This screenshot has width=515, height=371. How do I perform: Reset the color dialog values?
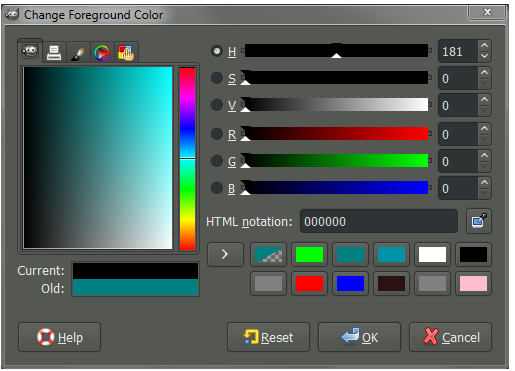point(268,337)
